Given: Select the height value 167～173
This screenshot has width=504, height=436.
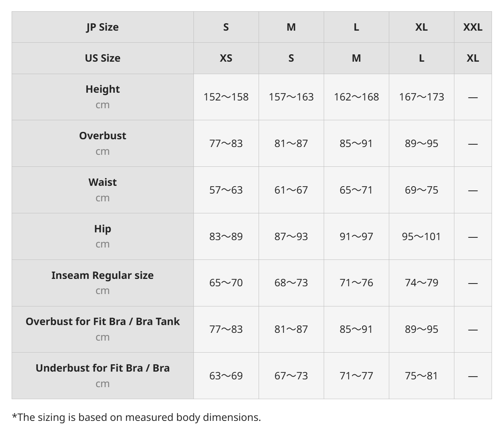Looking at the screenshot, I should click(421, 97).
